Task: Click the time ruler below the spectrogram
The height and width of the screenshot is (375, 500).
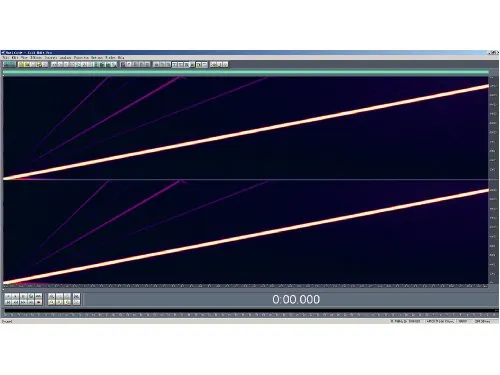Action: [246, 286]
